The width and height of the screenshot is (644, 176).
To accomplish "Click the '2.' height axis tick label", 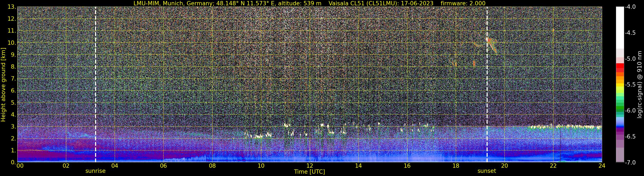I will click(13, 139).
